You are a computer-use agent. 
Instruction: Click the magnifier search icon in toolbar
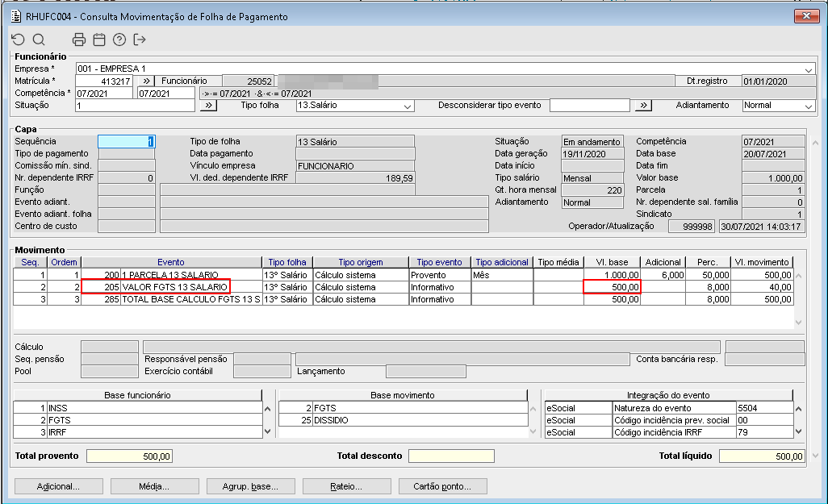(38, 40)
